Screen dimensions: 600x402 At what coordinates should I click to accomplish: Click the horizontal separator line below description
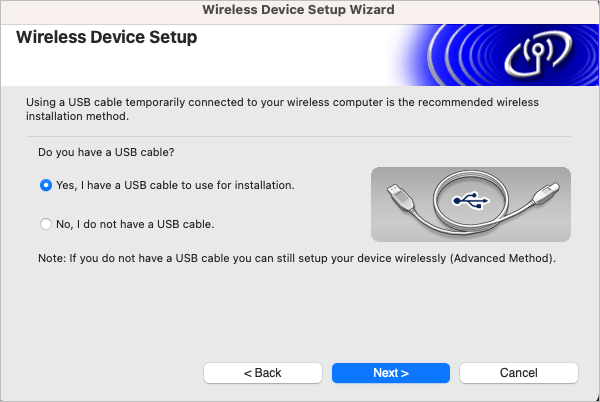tap(299, 136)
